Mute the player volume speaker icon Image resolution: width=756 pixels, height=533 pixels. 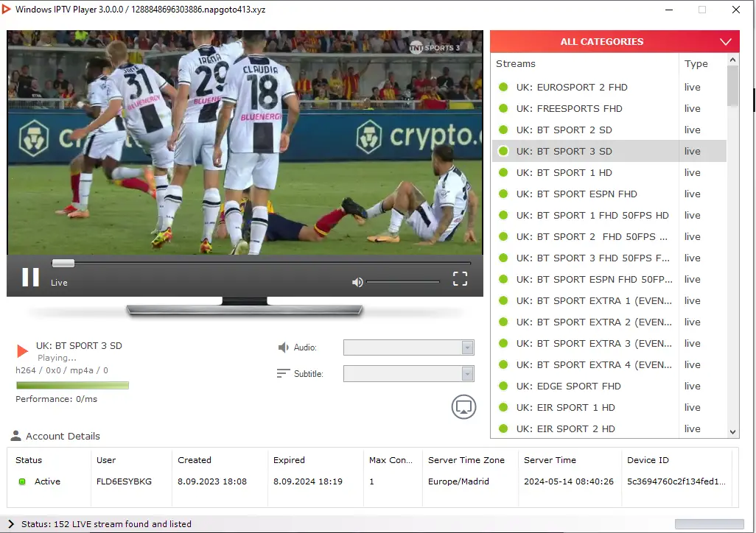click(x=357, y=283)
